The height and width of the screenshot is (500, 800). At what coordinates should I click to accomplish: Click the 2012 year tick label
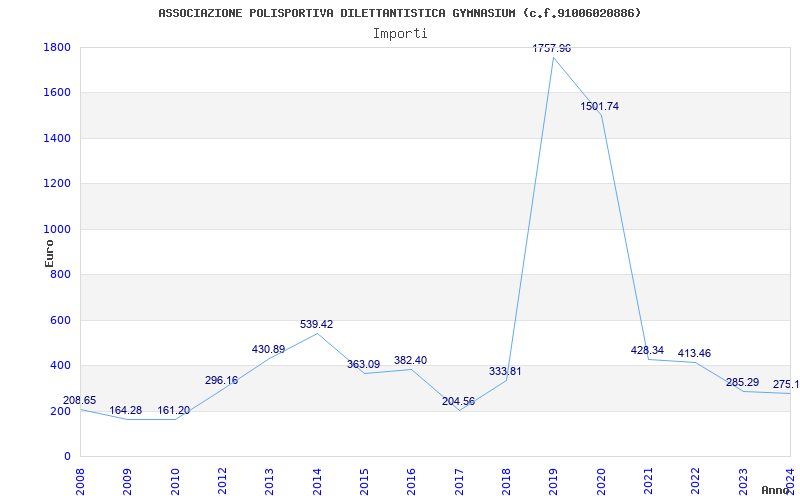click(x=222, y=482)
